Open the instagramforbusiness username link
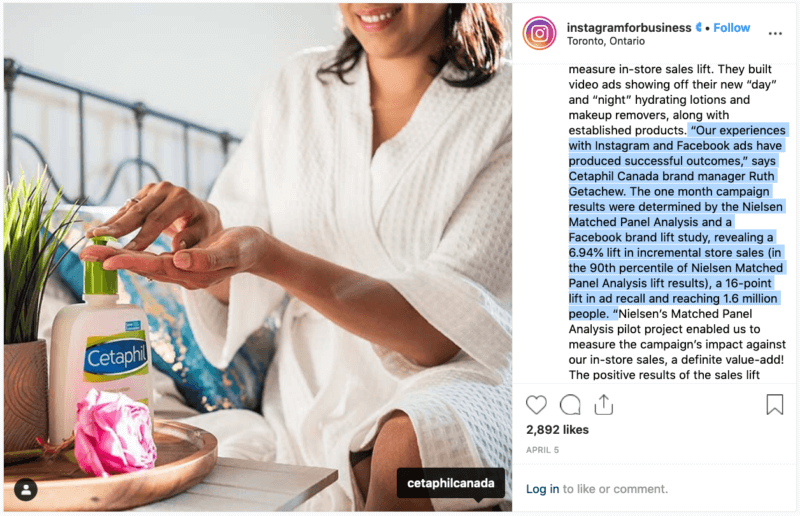Screen dimensions: 800x516 (629, 28)
